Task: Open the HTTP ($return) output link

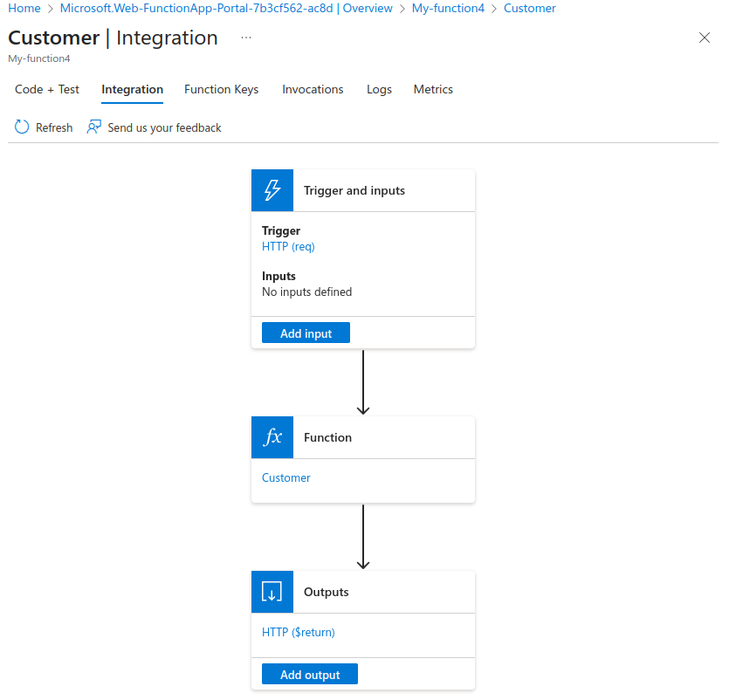Action: click(299, 632)
